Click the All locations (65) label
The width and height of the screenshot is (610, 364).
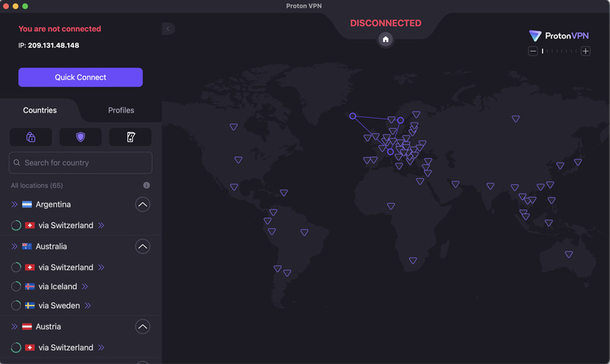37,185
